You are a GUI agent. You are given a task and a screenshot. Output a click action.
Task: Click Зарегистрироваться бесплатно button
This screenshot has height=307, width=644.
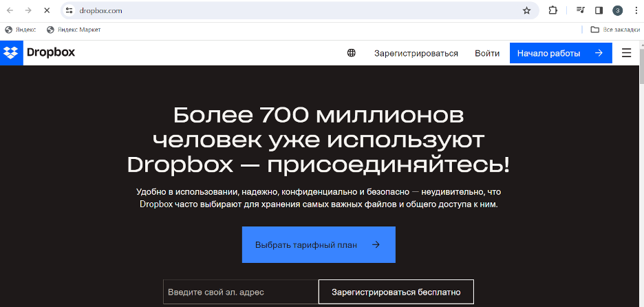click(x=396, y=293)
